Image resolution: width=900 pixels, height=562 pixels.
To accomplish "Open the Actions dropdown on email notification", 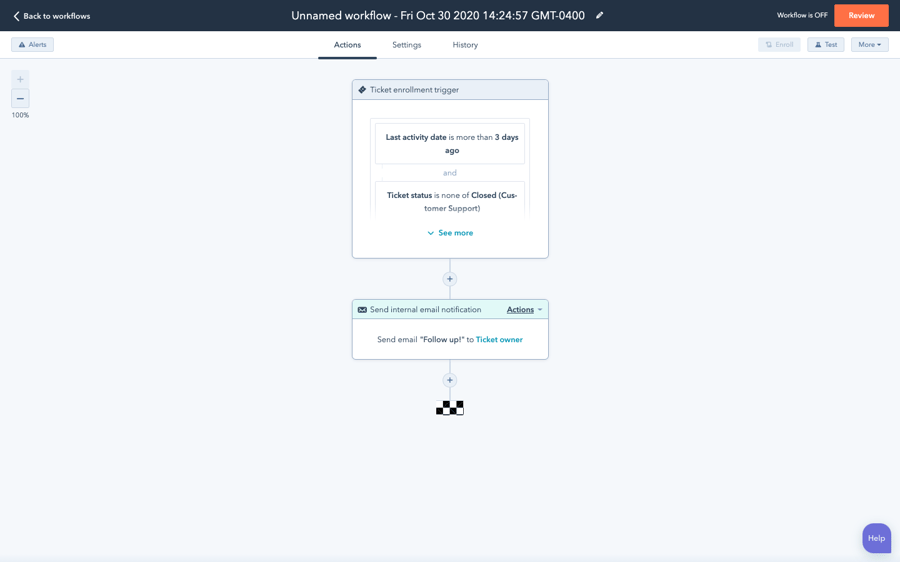I will tap(524, 309).
